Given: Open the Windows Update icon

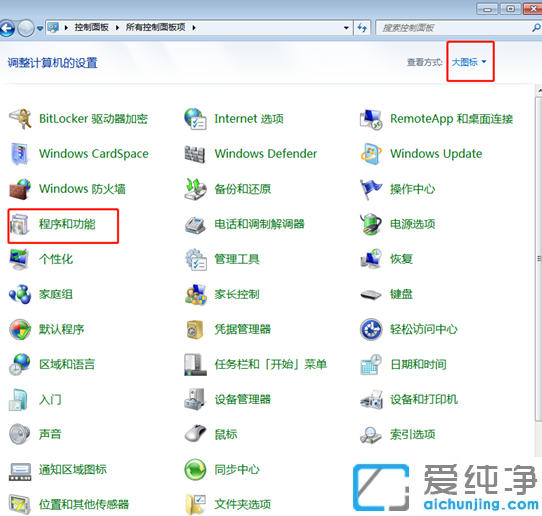Looking at the screenshot, I should [x=371, y=154].
